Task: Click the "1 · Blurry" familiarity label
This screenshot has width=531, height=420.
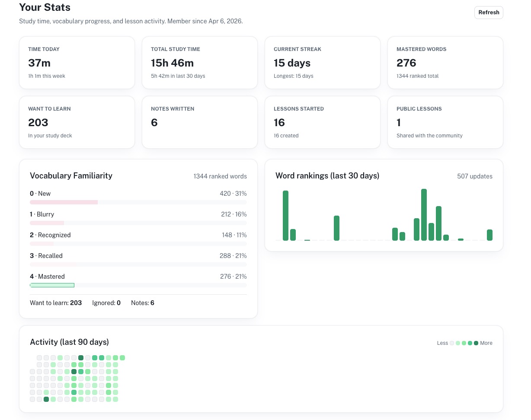Action: [42, 214]
